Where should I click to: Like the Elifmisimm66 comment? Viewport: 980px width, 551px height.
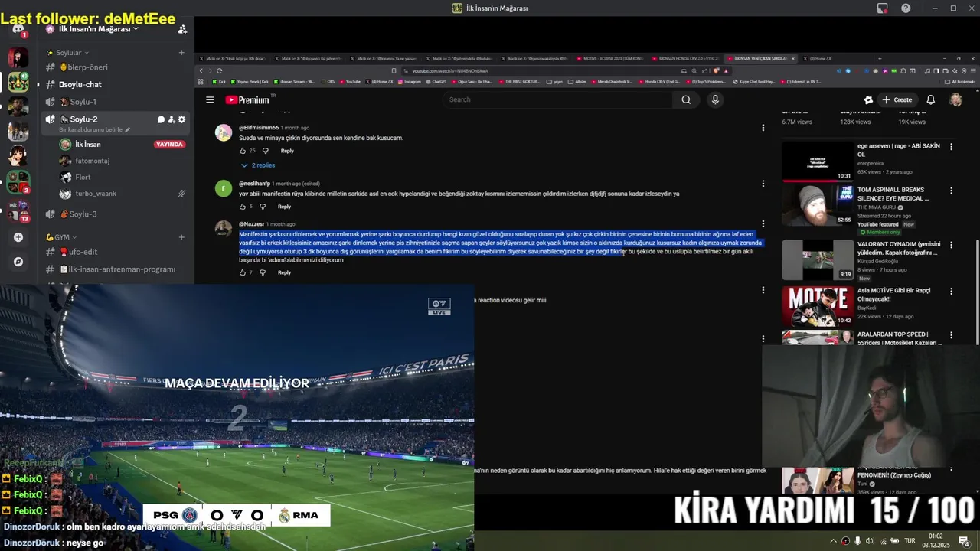[x=243, y=151]
